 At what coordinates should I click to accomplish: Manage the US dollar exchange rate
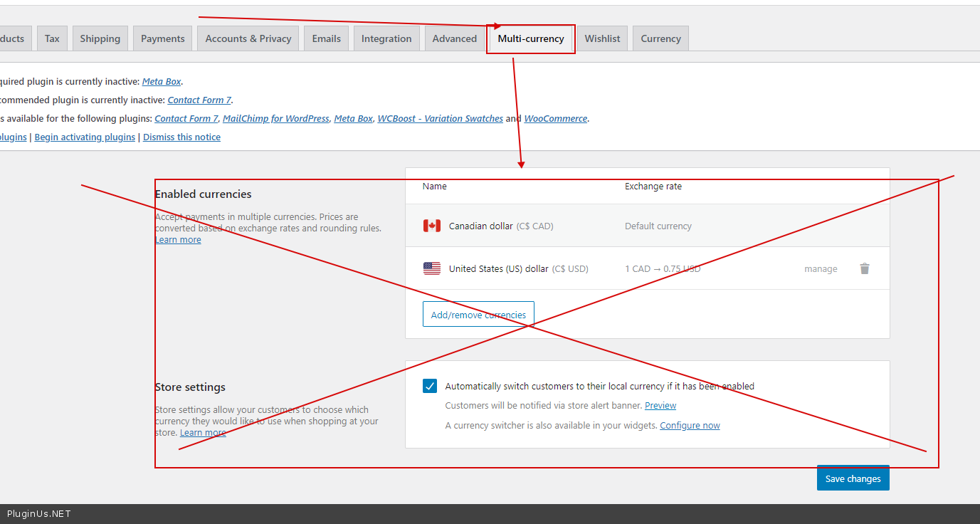(x=821, y=268)
